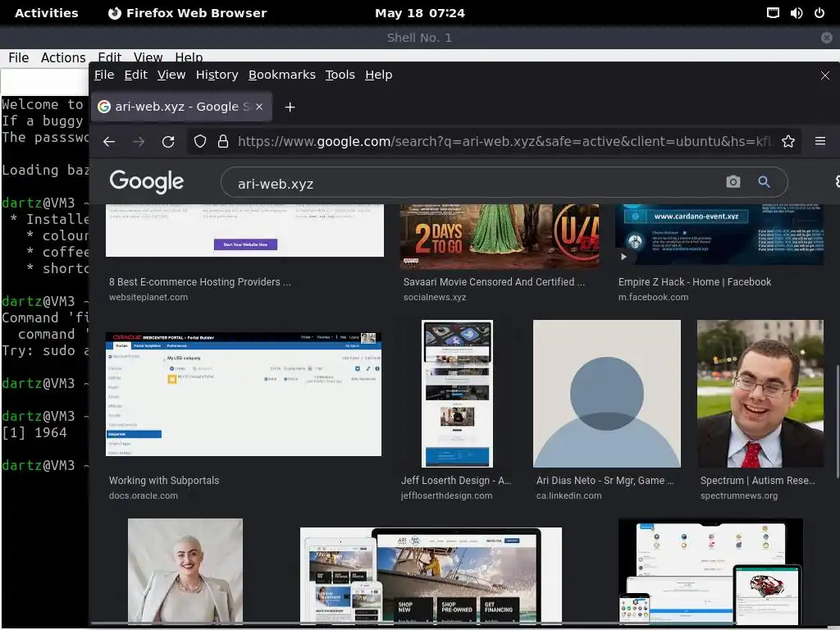
Task: Click 'Savaari Movie Censored And Certified' title
Action: pyautogui.click(x=494, y=282)
